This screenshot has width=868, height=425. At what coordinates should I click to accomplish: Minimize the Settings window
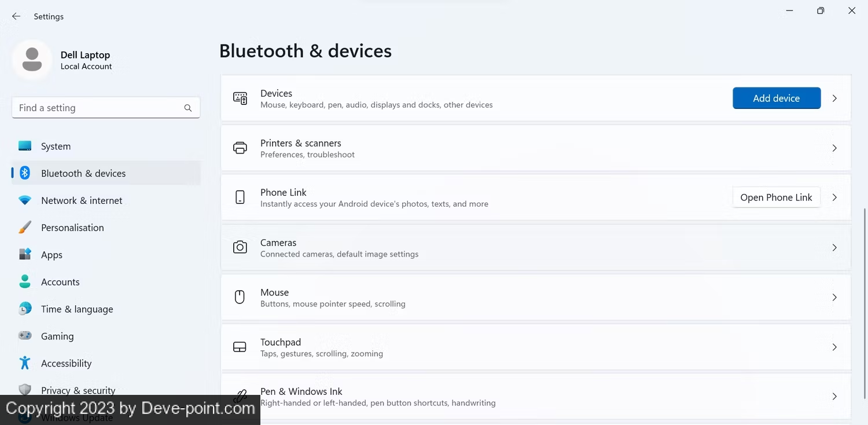tap(789, 10)
